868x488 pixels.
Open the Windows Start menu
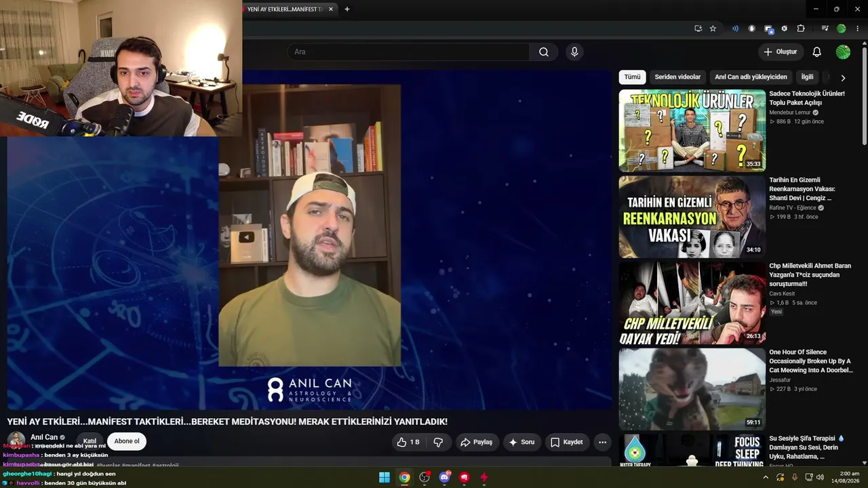pos(384,477)
